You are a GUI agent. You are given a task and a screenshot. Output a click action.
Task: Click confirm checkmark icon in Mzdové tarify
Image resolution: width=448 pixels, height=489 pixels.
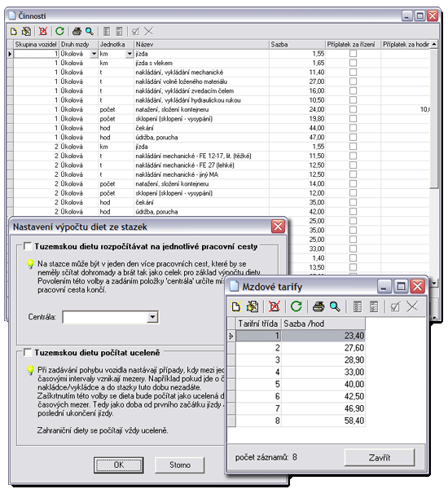(x=395, y=306)
